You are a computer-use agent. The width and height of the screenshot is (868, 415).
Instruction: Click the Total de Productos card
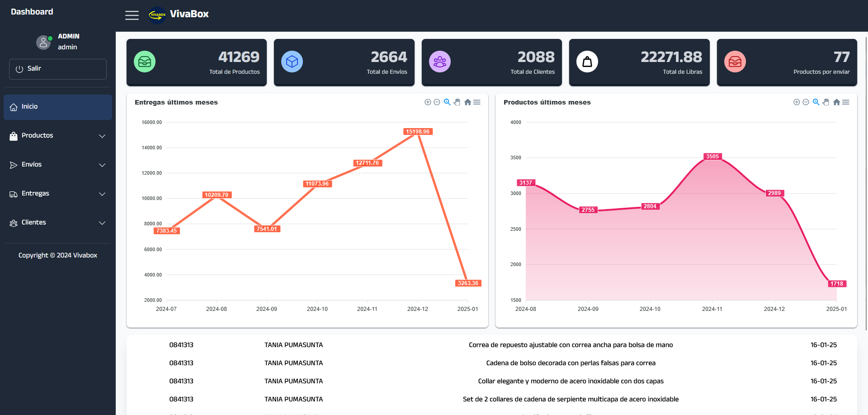pos(197,62)
